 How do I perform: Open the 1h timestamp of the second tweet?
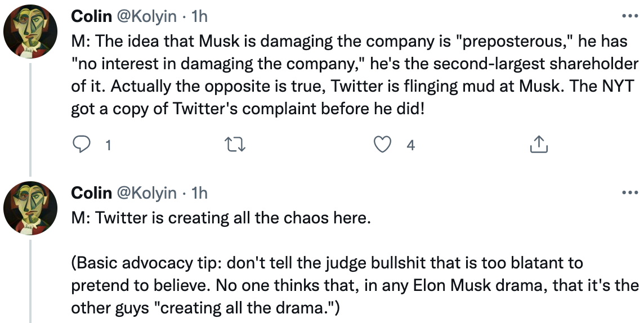pyautogui.click(x=200, y=192)
